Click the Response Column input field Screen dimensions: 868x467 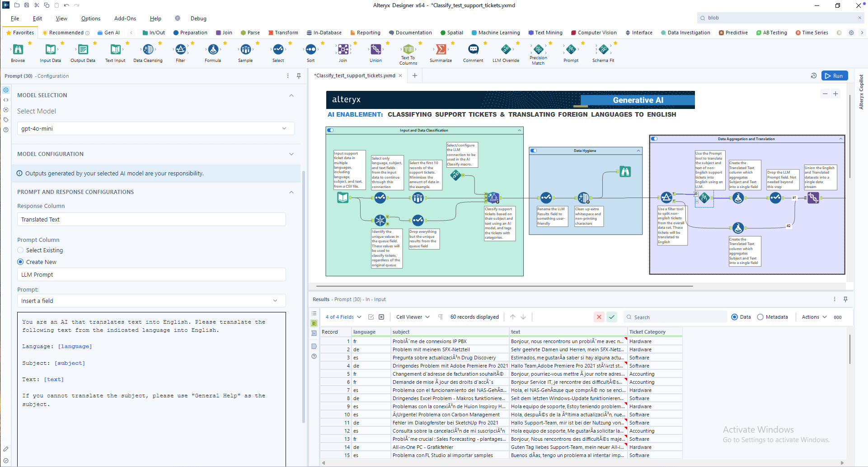pyautogui.click(x=151, y=219)
